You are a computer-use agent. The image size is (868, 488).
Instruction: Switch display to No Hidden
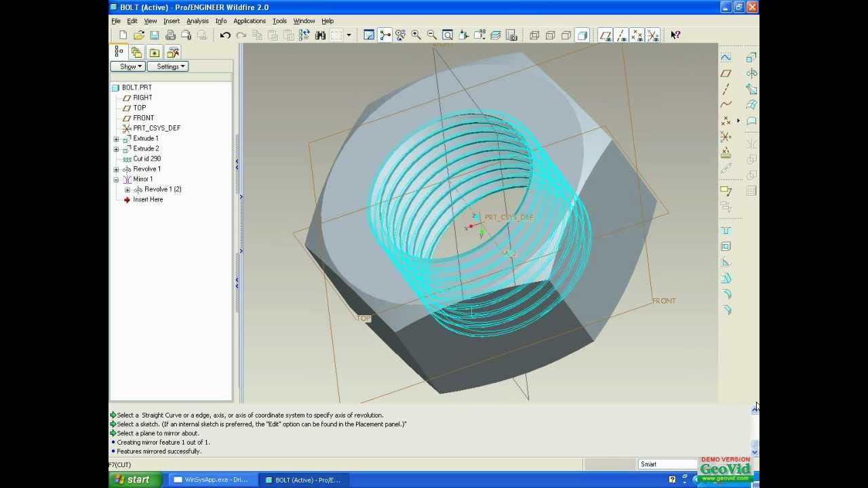click(566, 35)
